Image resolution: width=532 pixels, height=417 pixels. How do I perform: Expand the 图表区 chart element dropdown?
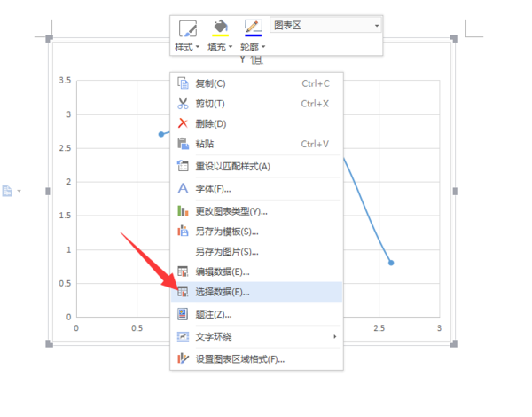pos(377,26)
